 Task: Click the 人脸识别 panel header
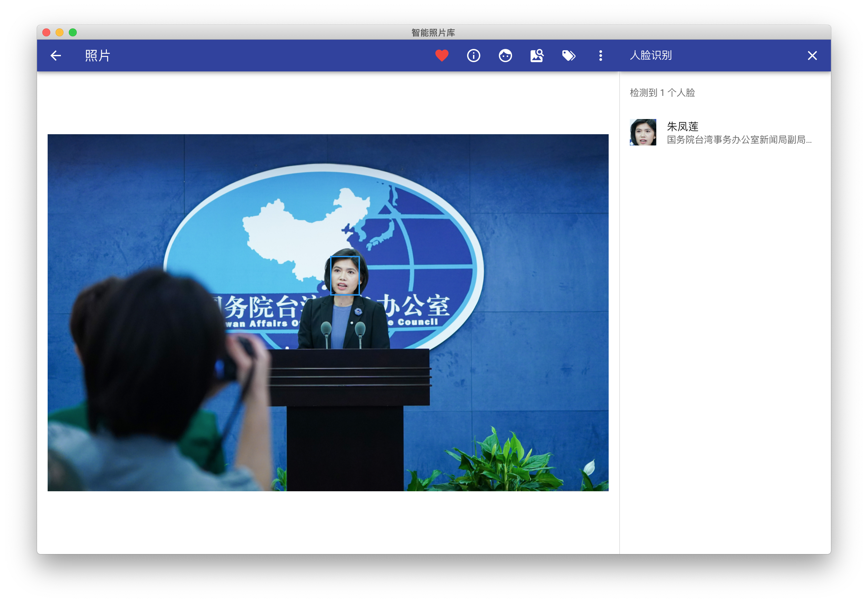pos(651,56)
